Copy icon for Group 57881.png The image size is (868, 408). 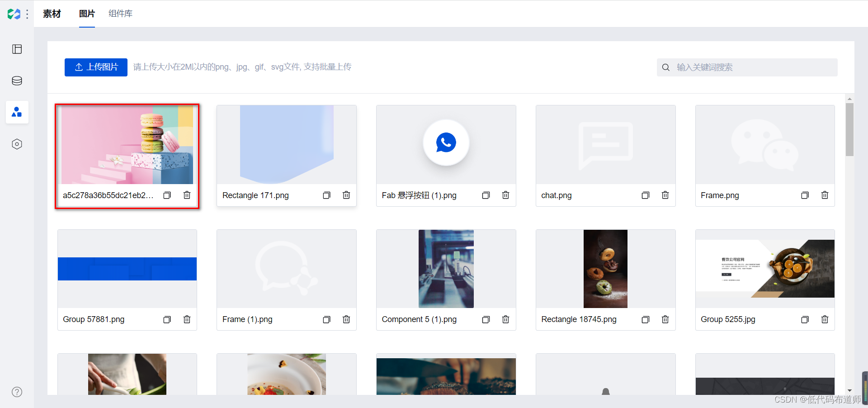pyautogui.click(x=167, y=319)
